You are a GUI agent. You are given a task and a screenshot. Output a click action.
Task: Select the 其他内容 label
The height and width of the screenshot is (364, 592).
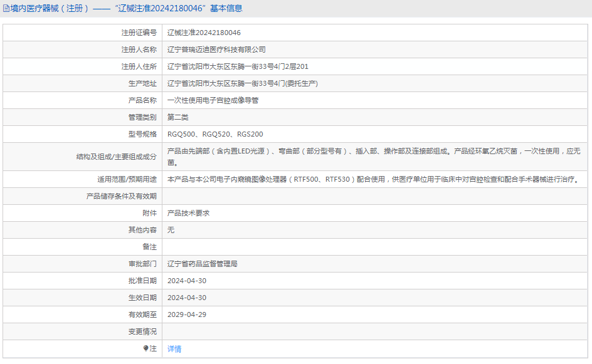click(x=142, y=230)
